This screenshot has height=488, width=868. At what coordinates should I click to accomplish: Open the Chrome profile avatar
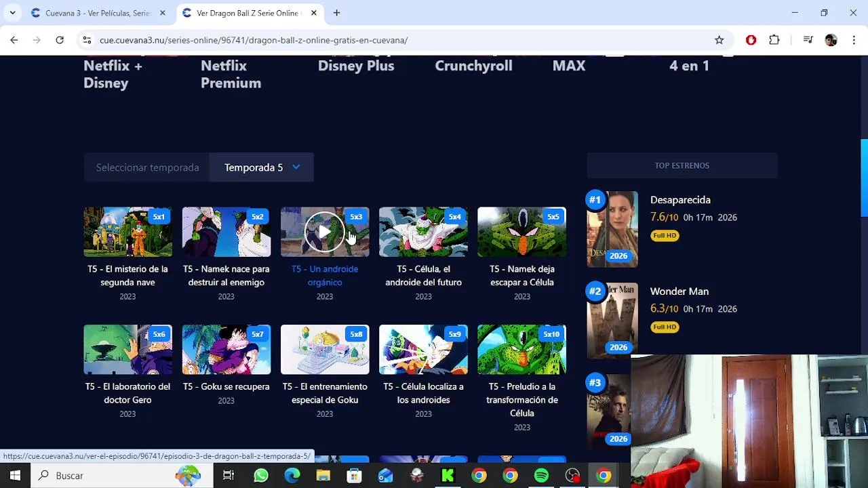click(x=831, y=40)
